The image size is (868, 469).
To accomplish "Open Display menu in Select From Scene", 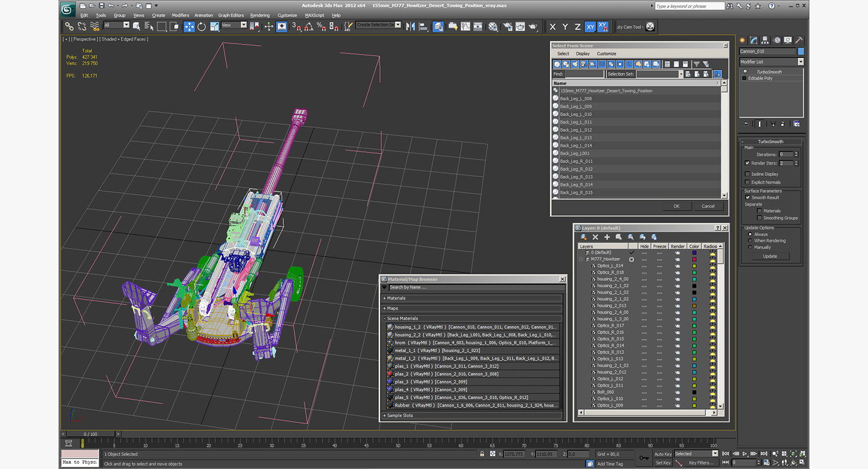I will (x=583, y=54).
